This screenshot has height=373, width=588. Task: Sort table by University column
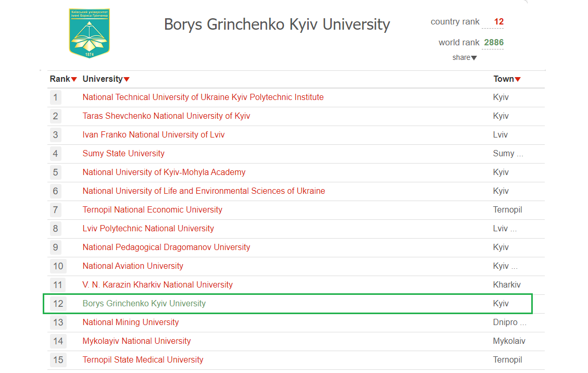click(106, 79)
